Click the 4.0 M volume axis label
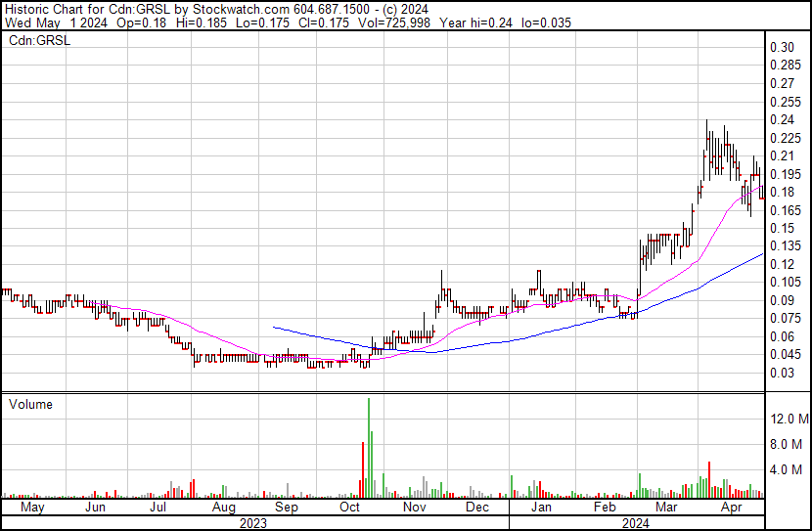 point(788,469)
